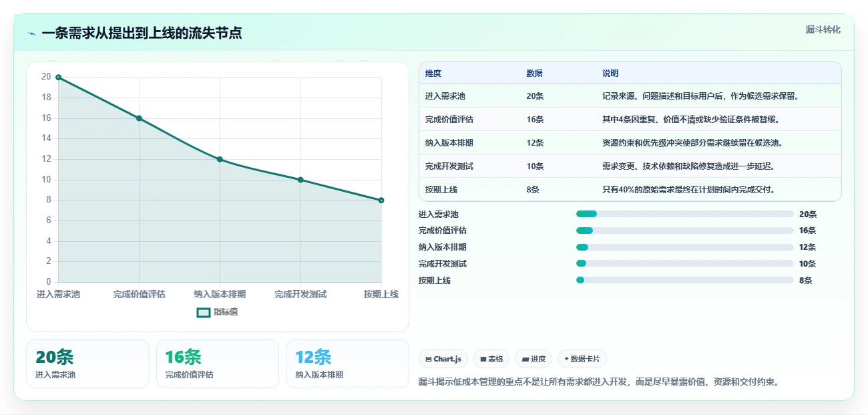This screenshot has width=868, height=415.
Task: Click description starting 记录来源、问题描述
Action: pos(700,96)
